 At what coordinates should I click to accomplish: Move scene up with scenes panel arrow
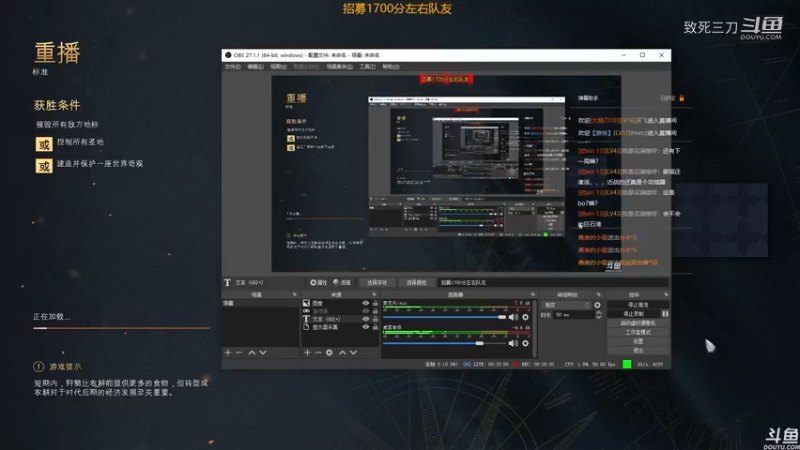pyautogui.click(x=252, y=353)
